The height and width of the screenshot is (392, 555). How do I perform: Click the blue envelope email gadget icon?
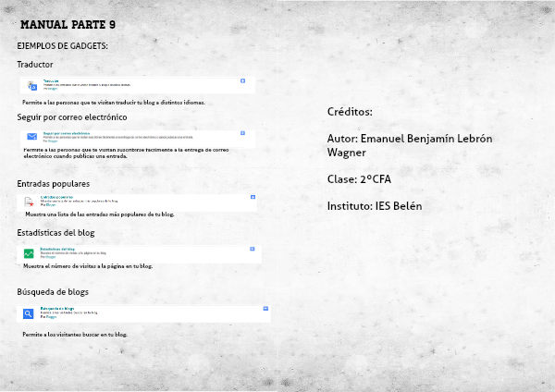pos(31,137)
